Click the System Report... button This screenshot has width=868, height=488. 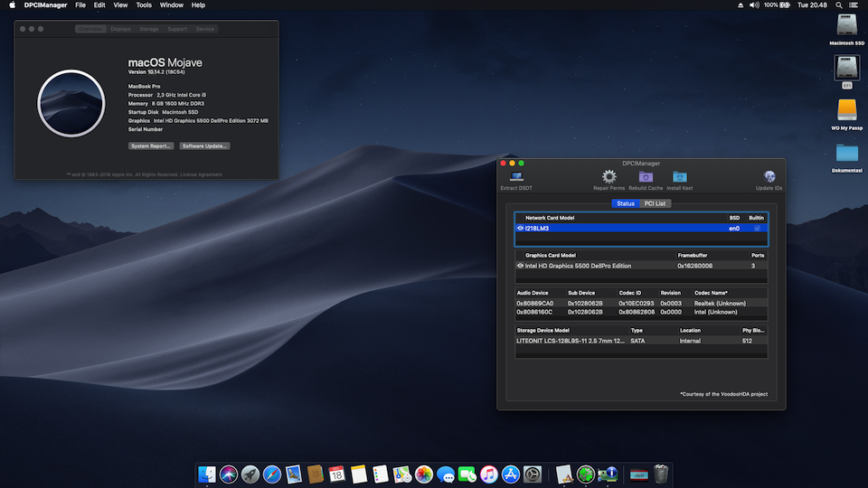tap(151, 145)
